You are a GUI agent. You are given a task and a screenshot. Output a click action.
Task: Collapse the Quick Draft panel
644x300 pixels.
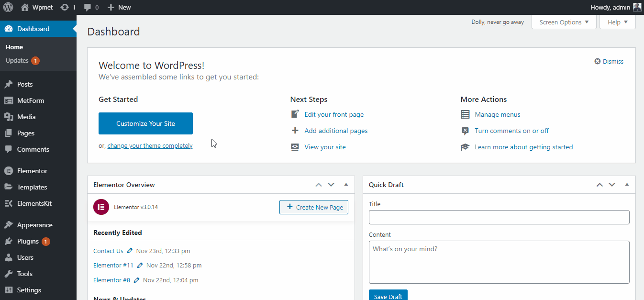coord(627,185)
